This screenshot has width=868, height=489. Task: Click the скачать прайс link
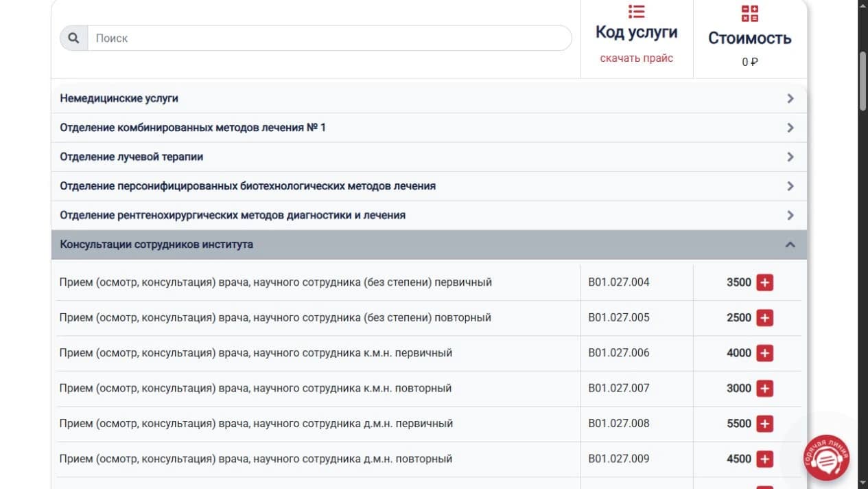637,58
